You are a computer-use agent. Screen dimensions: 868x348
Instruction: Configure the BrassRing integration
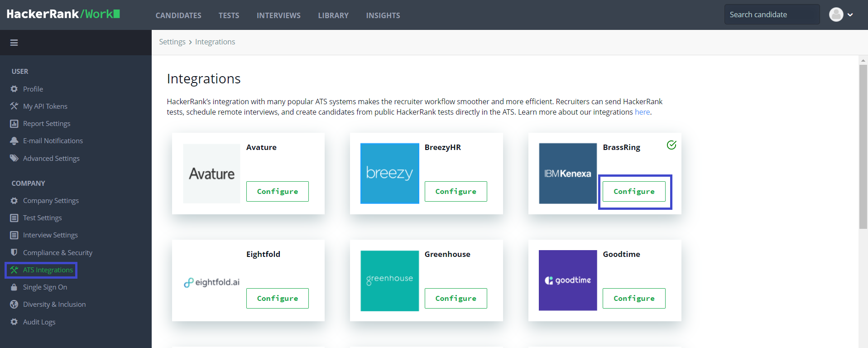click(x=634, y=191)
